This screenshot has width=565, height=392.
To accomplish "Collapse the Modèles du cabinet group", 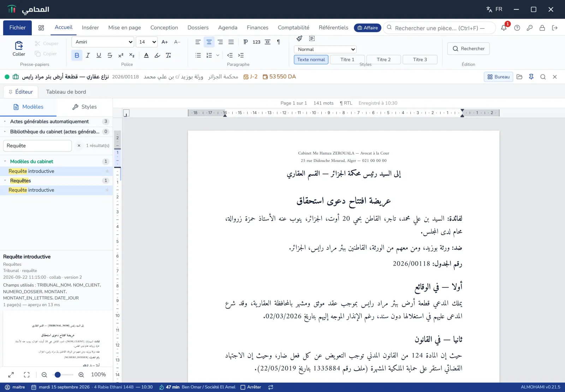I will click(5, 161).
